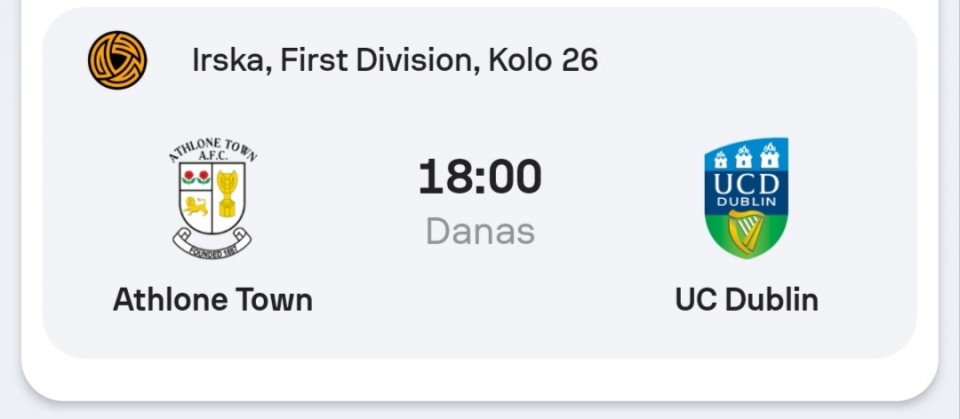
Task: Tap the 18:00 kickoff time
Action: click(x=480, y=177)
